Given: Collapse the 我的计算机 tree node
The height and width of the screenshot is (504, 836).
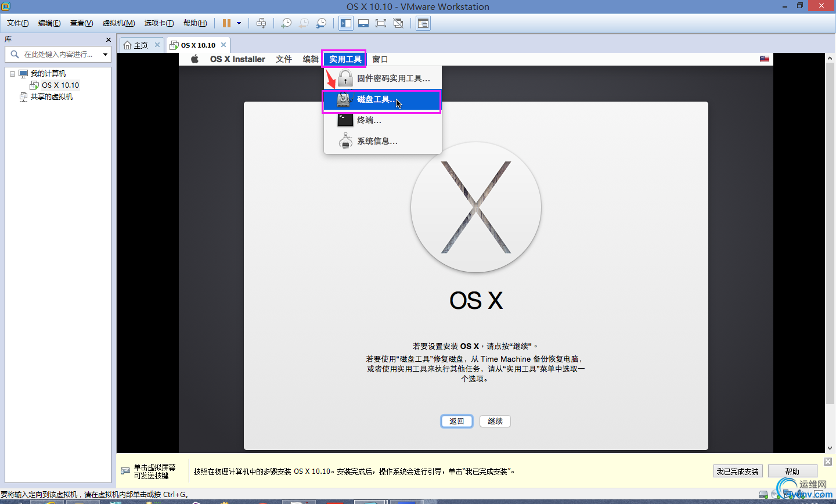Looking at the screenshot, I should click(x=12, y=74).
